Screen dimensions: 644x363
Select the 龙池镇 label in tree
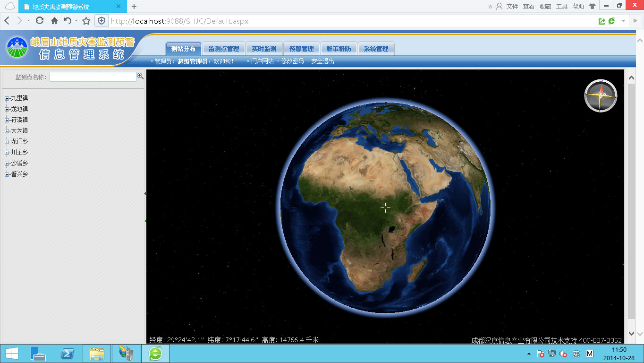(19, 109)
